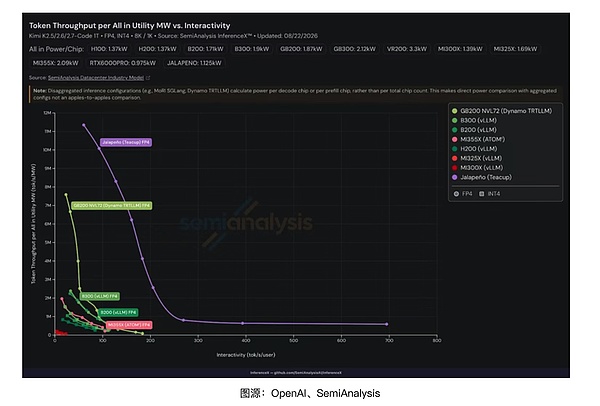Select the VR200: 3.3kW power chip
600x406 pixels.
click(407, 49)
